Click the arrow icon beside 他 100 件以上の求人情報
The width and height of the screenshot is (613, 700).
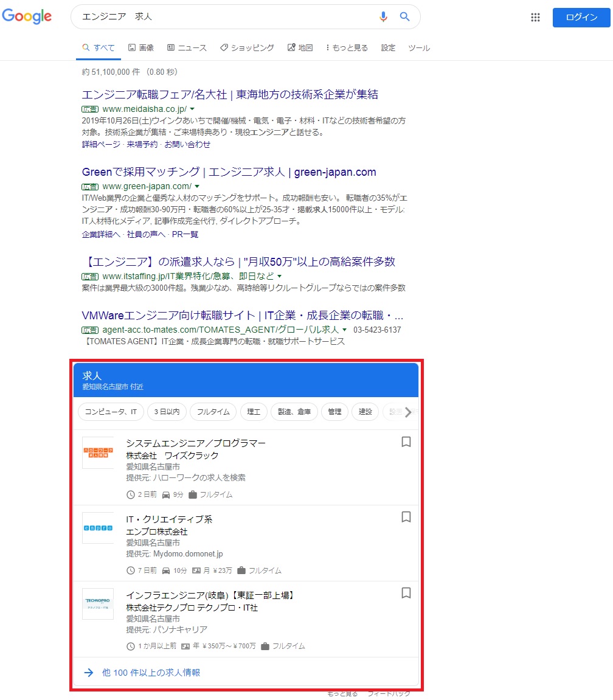click(89, 672)
